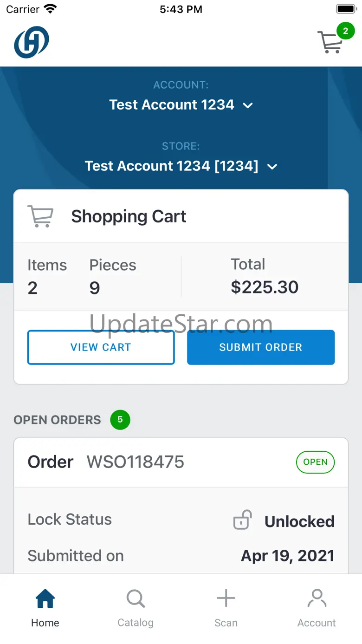This screenshot has width=362, height=644.
Task: Tap the Shopping Cart heading
Action: point(129,216)
